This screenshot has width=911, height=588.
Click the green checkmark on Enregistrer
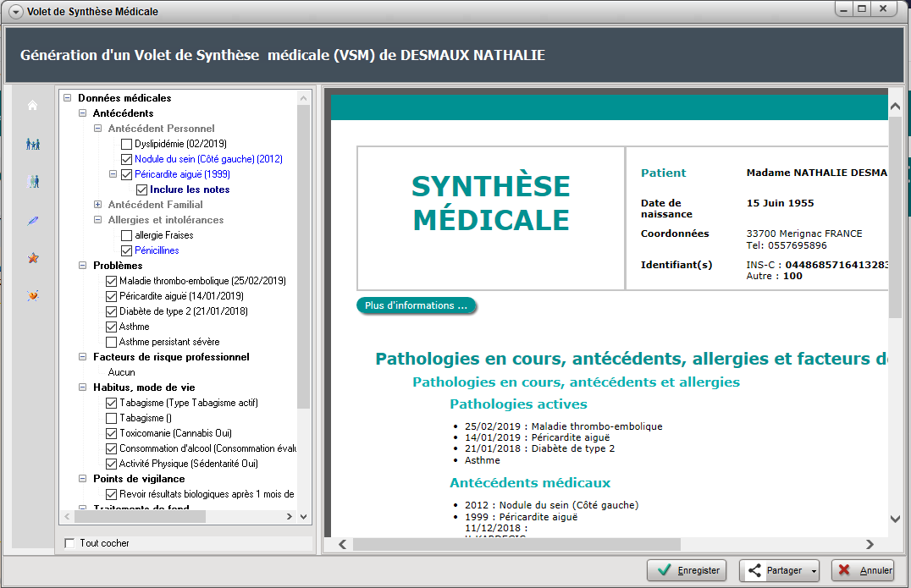point(665,571)
